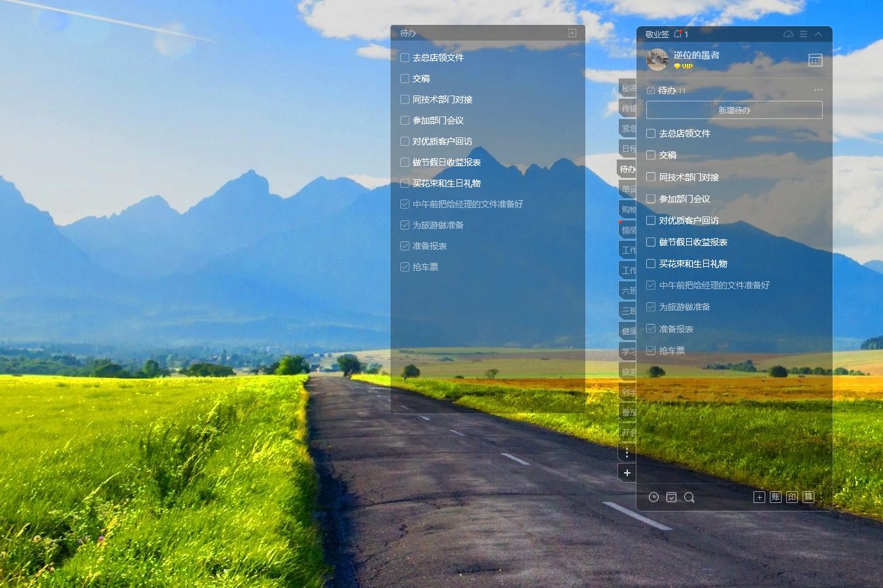Image resolution: width=883 pixels, height=588 pixels.
Task: Open the cloud sync icon in title bar
Action: pyautogui.click(x=788, y=34)
